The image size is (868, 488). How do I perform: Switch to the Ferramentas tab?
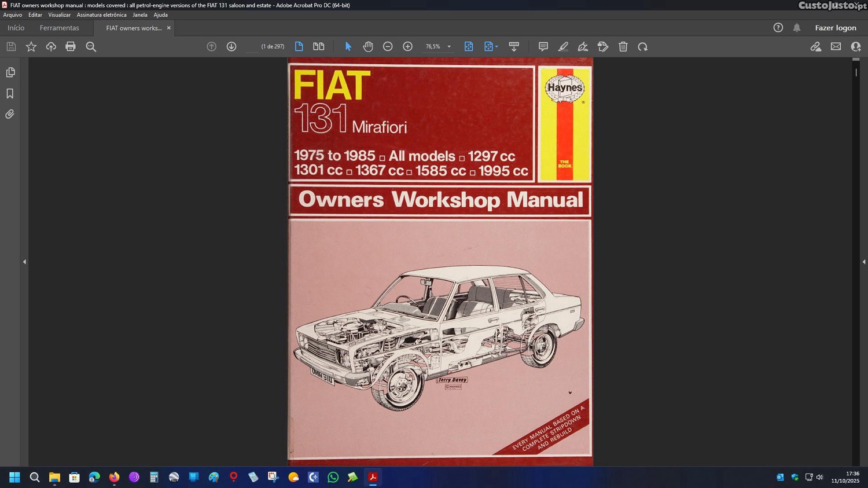click(x=59, y=28)
